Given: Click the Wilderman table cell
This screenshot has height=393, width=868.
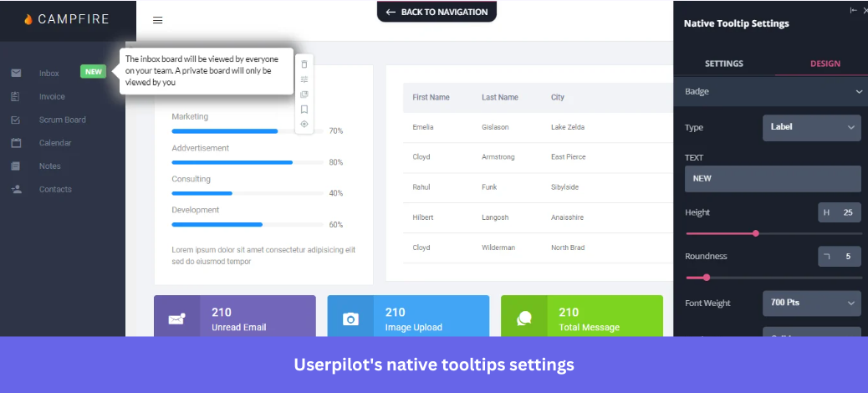Looking at the screenshot, I should [498, 248].
